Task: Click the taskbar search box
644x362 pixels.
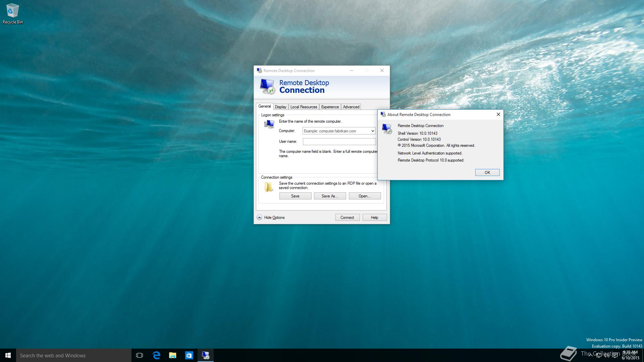Action: (x=74, y=355)
